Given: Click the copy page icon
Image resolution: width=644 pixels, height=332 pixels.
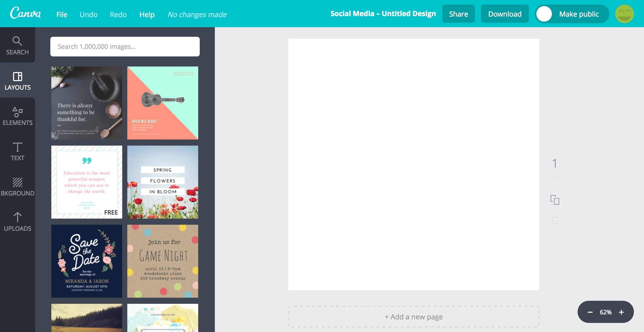Looking at the screenshot, I should click(555, 200).
